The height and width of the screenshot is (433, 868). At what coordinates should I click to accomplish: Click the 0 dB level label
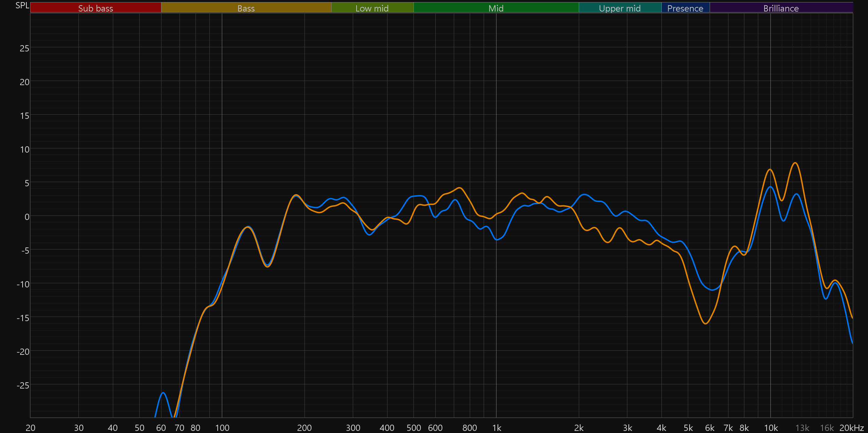click(27, 217)
